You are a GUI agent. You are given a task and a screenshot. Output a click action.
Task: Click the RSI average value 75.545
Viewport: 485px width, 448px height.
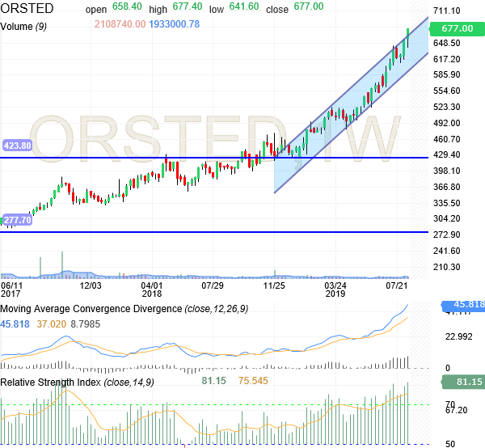click(x=253, y=381)
